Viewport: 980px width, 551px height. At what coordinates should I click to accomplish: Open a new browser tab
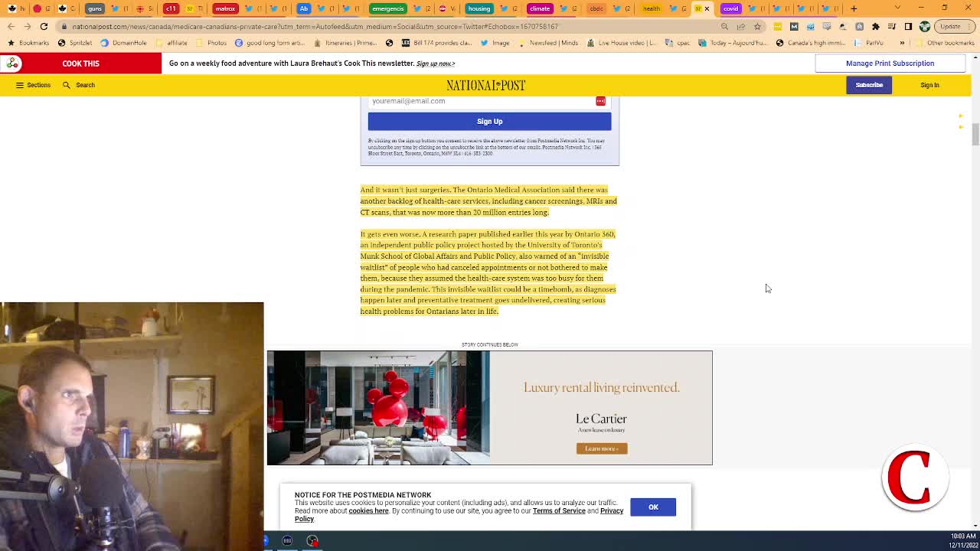click(x=854, y=8)
